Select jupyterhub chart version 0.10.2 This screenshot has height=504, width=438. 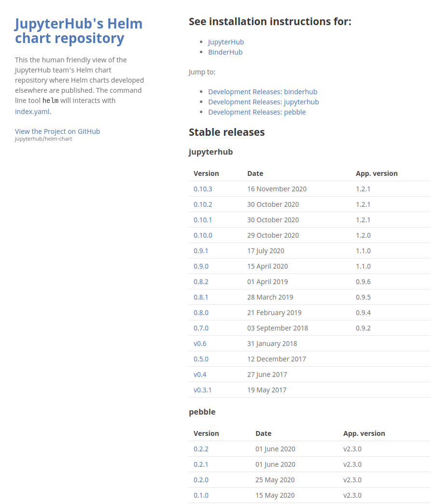click(x=203, y=204)
